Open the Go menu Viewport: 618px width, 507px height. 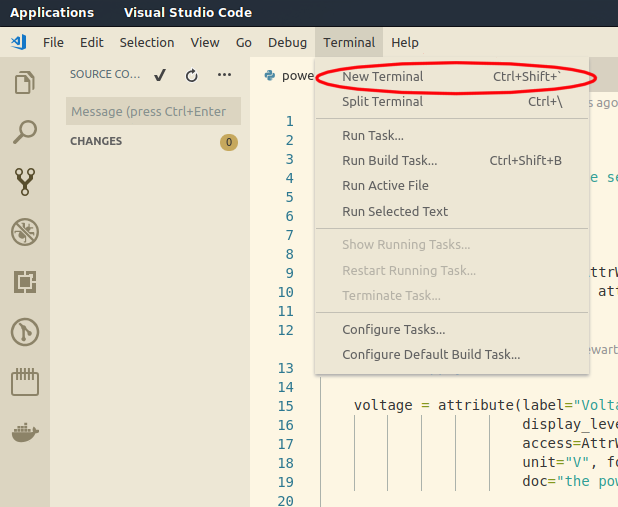244,42
